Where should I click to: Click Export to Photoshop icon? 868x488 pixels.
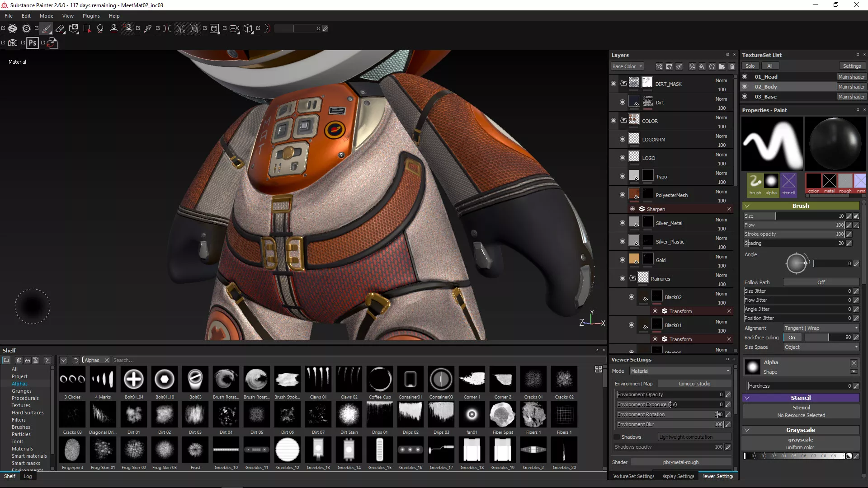(32, 43)
